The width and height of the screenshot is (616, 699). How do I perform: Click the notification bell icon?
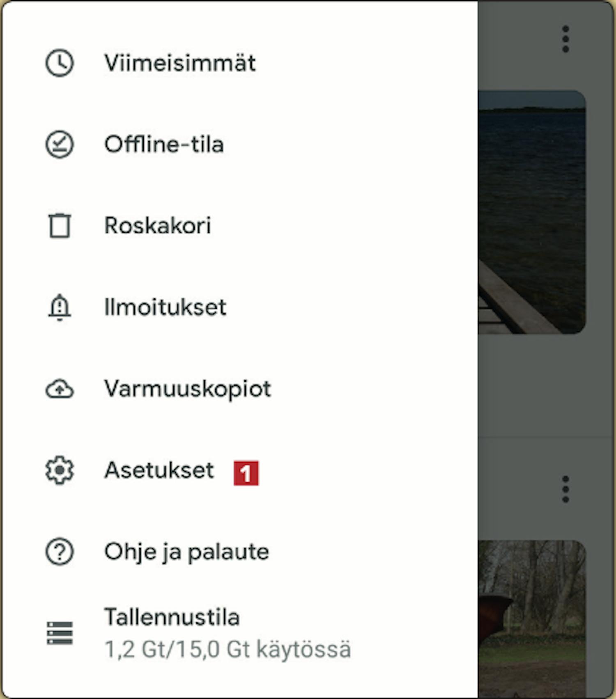(x=60, y=307)
